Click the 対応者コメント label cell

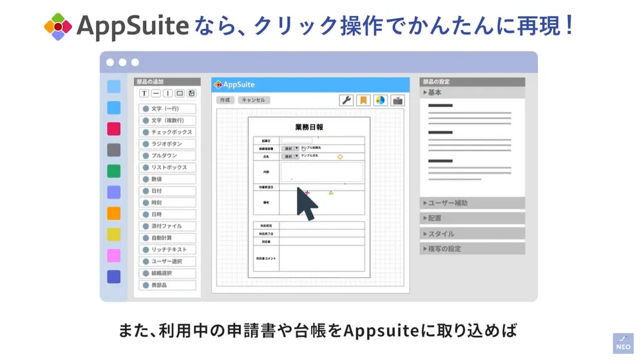[266, 259]
